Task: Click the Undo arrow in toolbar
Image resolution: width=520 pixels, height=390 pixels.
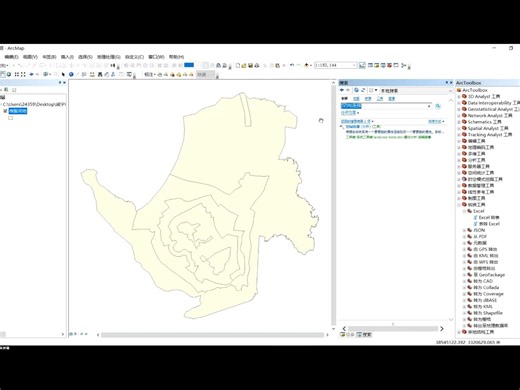Action: [x=292, y=65]
